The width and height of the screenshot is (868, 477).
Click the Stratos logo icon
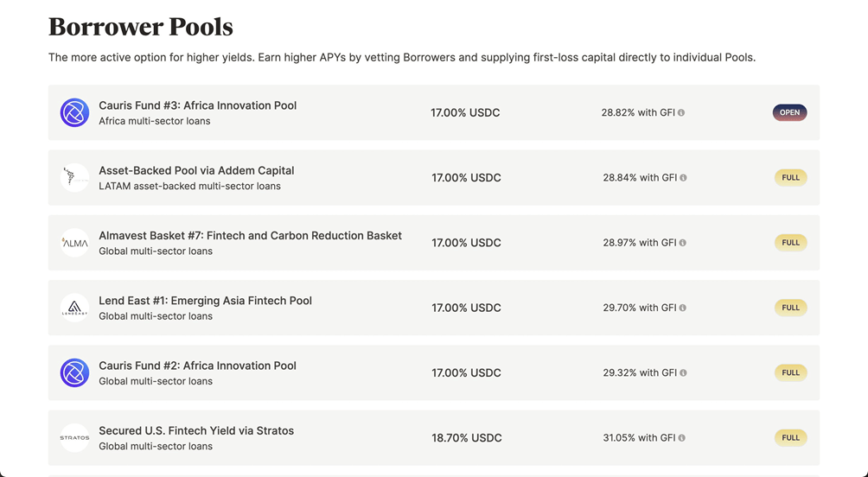74,438
